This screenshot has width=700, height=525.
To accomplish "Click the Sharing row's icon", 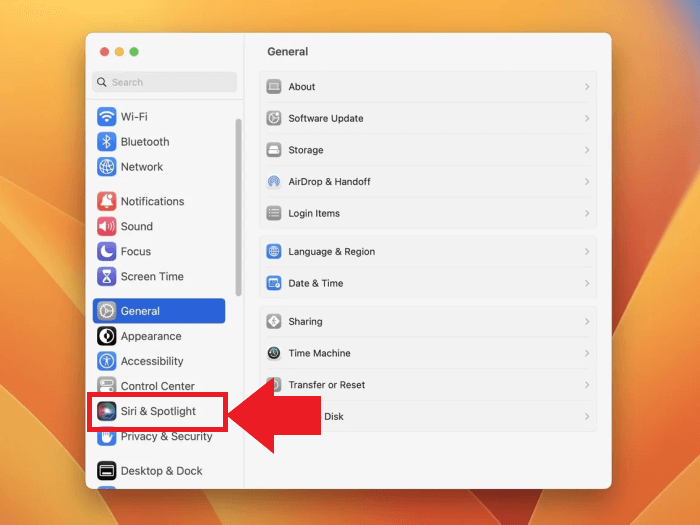I will click(x=274, y=321).
